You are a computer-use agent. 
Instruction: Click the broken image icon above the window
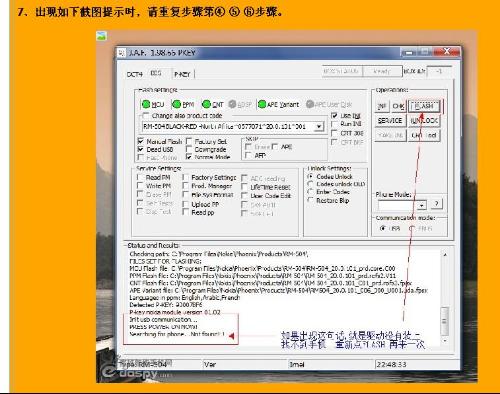[x=101, y=36]
